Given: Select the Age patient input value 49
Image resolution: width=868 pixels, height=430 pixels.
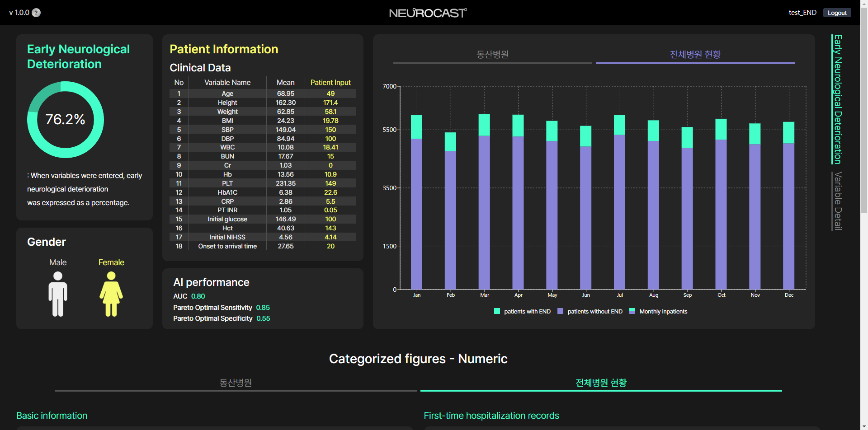Looking at the screenshot, I should (x=330, y=93).
